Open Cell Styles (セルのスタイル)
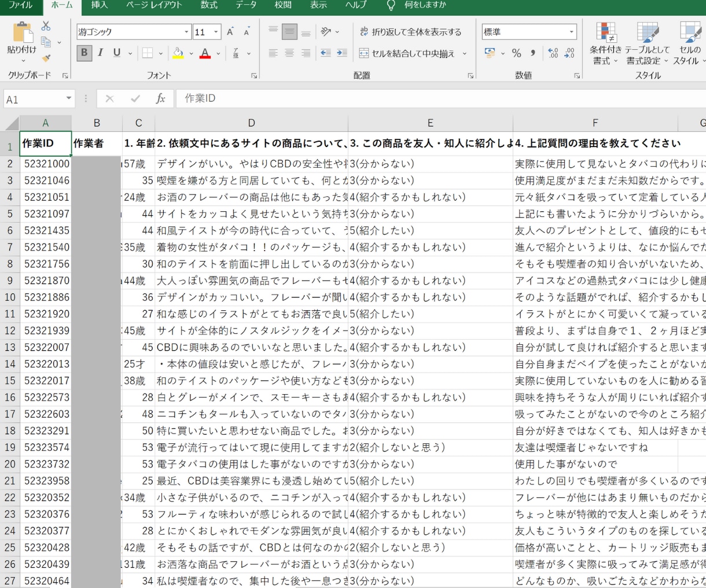The height and width of the screenshot is (588, 706). click(x=689, y=44)
